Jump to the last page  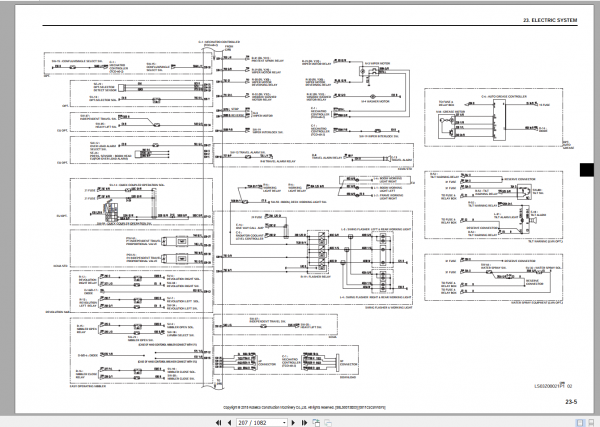(x=305, y=422)
